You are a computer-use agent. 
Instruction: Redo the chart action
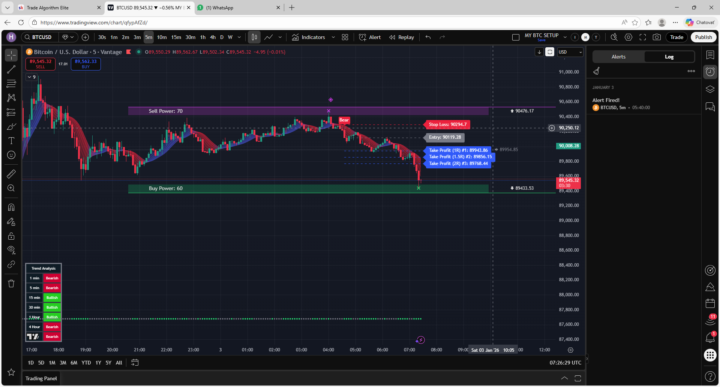(442, 37)
